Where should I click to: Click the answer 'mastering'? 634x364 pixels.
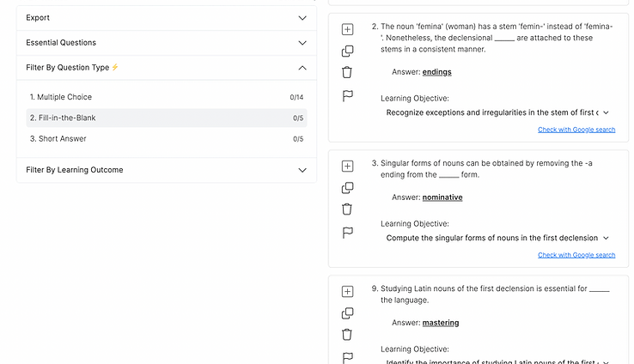coord(441,323)
